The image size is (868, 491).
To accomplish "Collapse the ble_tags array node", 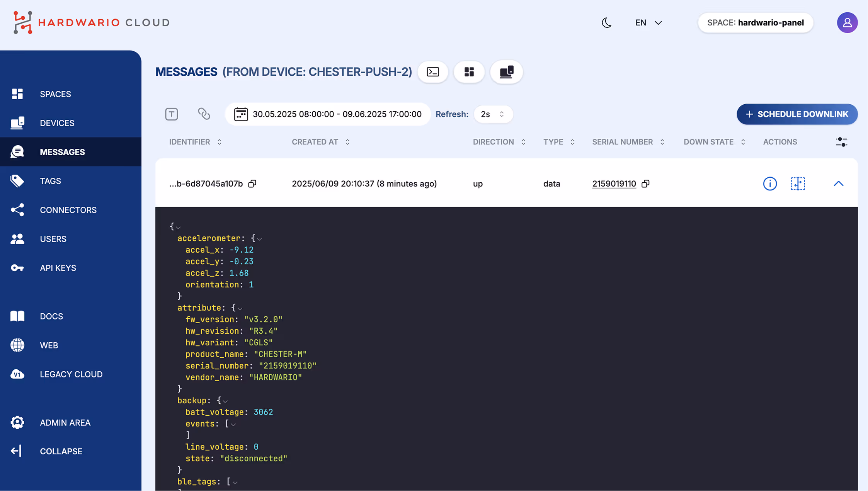I will pos(235,482).
